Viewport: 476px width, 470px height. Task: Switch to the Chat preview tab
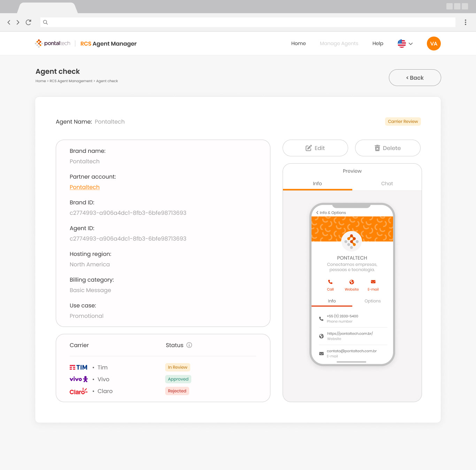(387, 183)
